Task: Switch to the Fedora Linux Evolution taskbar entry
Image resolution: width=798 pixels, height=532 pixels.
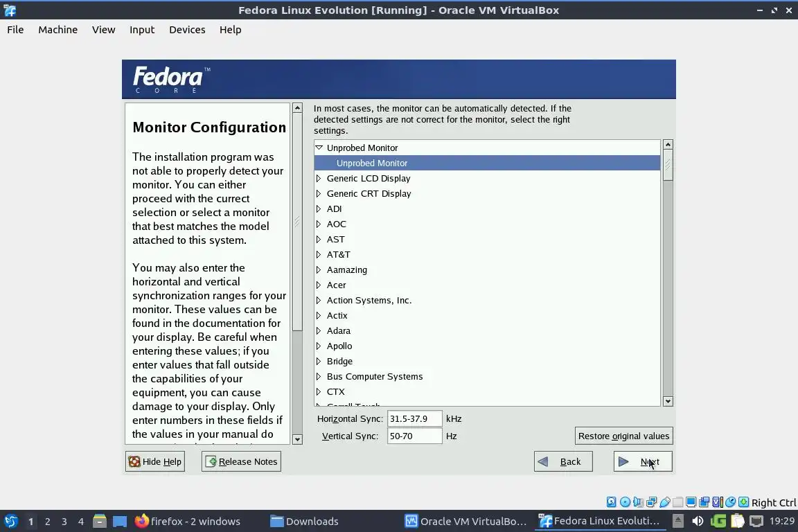Action: pos(599,522)
